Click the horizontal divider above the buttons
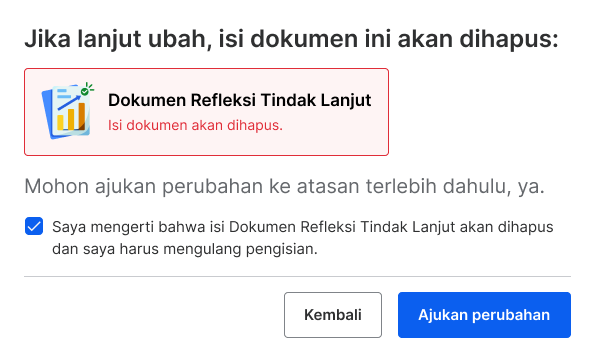This screenshot has width=595, height=362. [298, 277]
